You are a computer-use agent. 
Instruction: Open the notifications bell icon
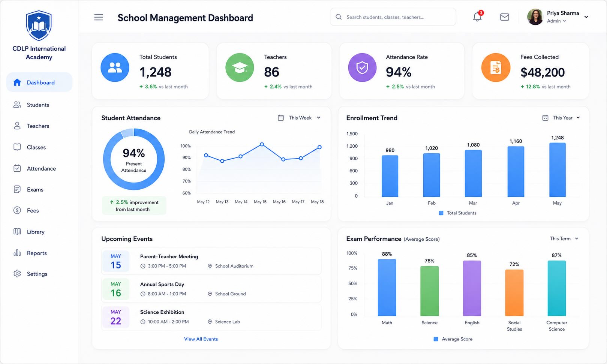(x=477, y=17)
